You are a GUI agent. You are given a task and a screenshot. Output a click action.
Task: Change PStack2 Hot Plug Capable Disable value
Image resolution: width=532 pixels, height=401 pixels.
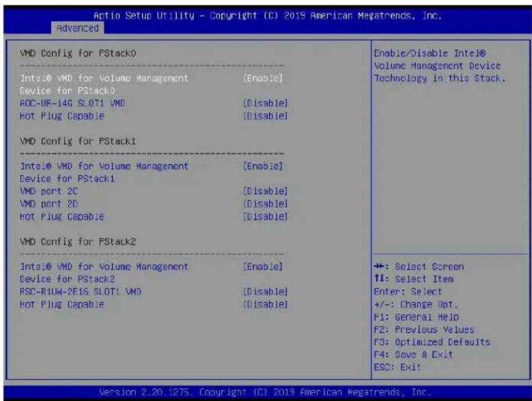point(265,304)
